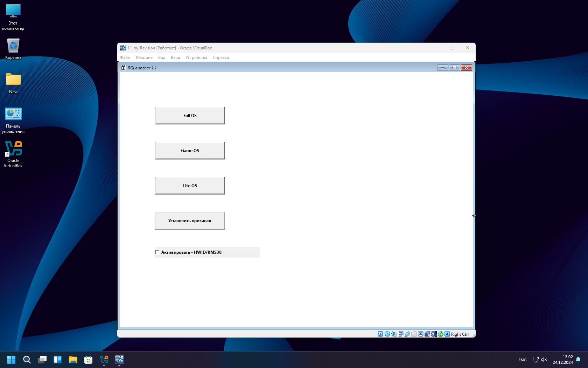Open the clock and date flyout
The image size is (588, 368).
(563, 360)
